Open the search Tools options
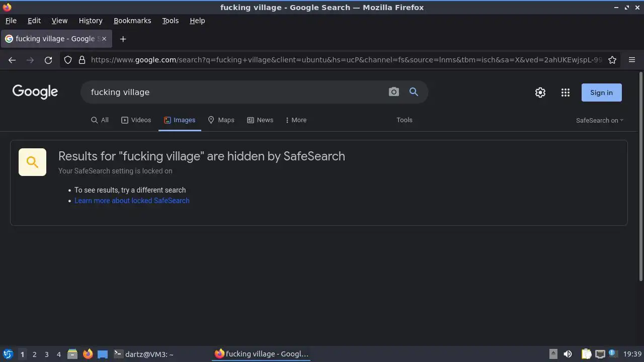Image resolution: width=644 pixels, height=362 pixels. click(x=404, y=120)
